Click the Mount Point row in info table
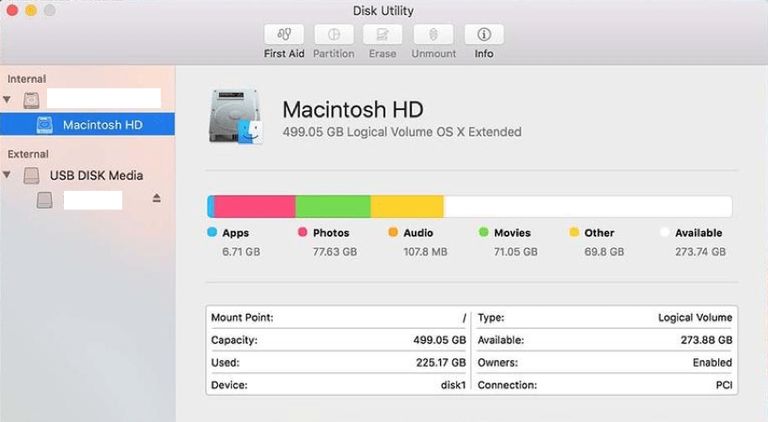This screenshot has width=768, height=422. [338, 317]
